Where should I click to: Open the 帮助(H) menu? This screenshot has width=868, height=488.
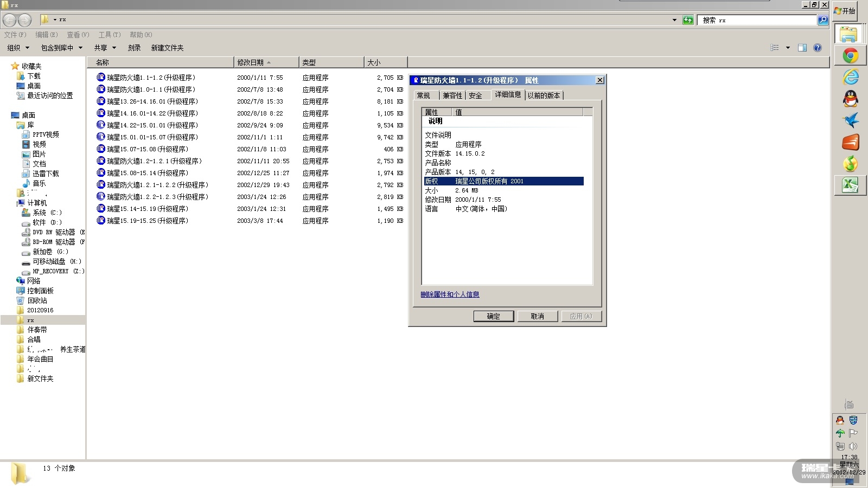pyautogui.click(x=141, y=35)
